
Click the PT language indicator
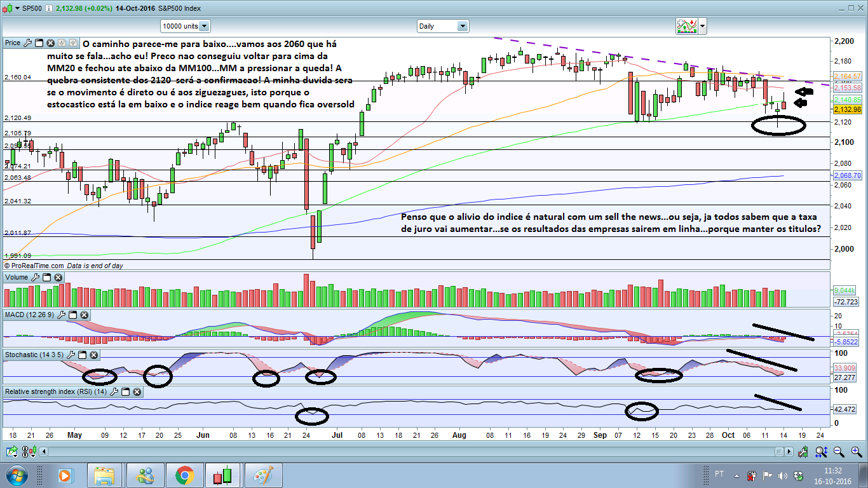pyautogui.click(x=719, y=474)
